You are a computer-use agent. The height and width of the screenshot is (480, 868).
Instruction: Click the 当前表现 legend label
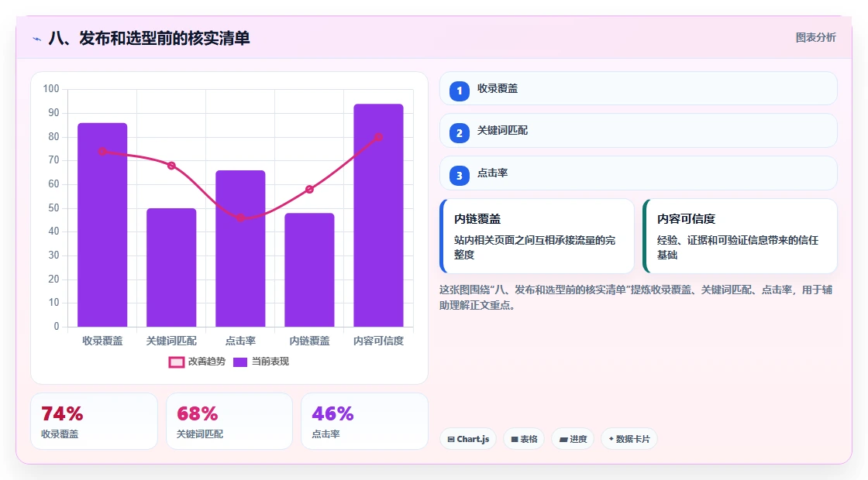tap(270, 362)
